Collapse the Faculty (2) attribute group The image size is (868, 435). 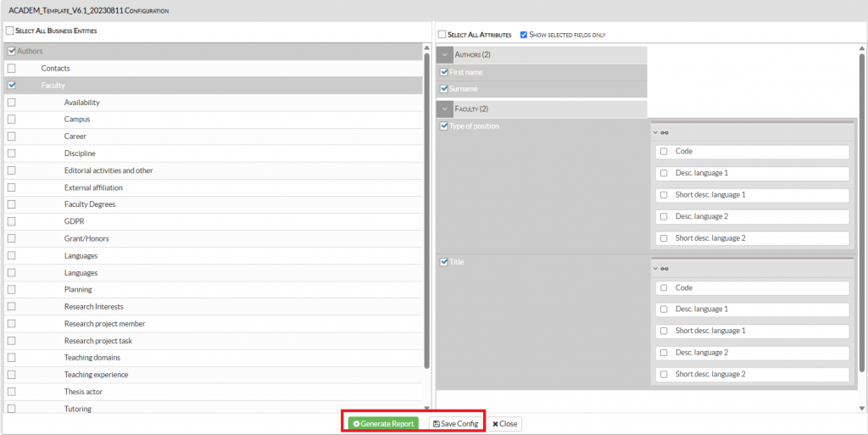445,109
